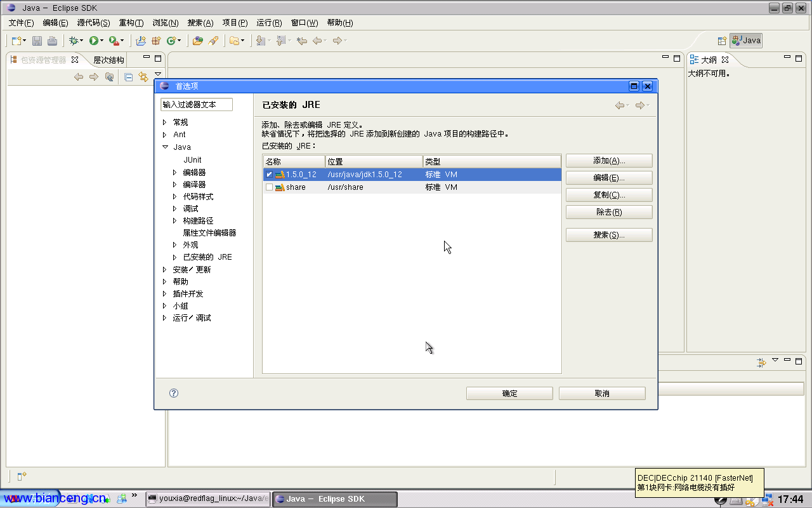
Task: Click the 取消 button
Action: coord(602,394)
